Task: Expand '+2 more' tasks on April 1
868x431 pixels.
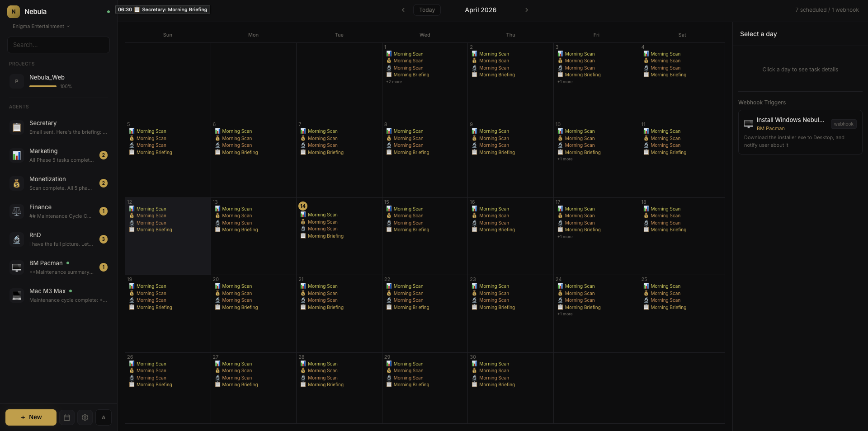Action: click(394, 82)
